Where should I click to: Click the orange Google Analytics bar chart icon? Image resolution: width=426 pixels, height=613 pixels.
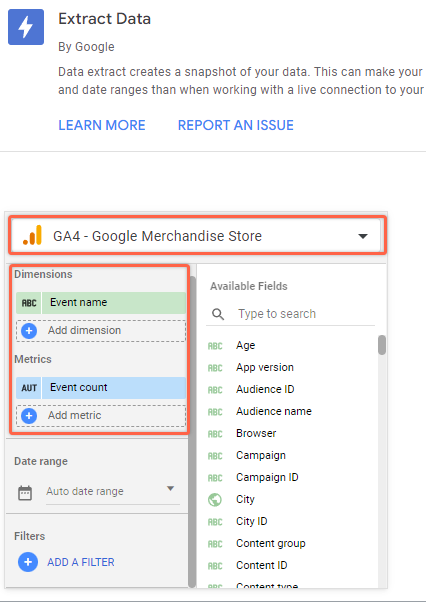(x=32, y=235)
